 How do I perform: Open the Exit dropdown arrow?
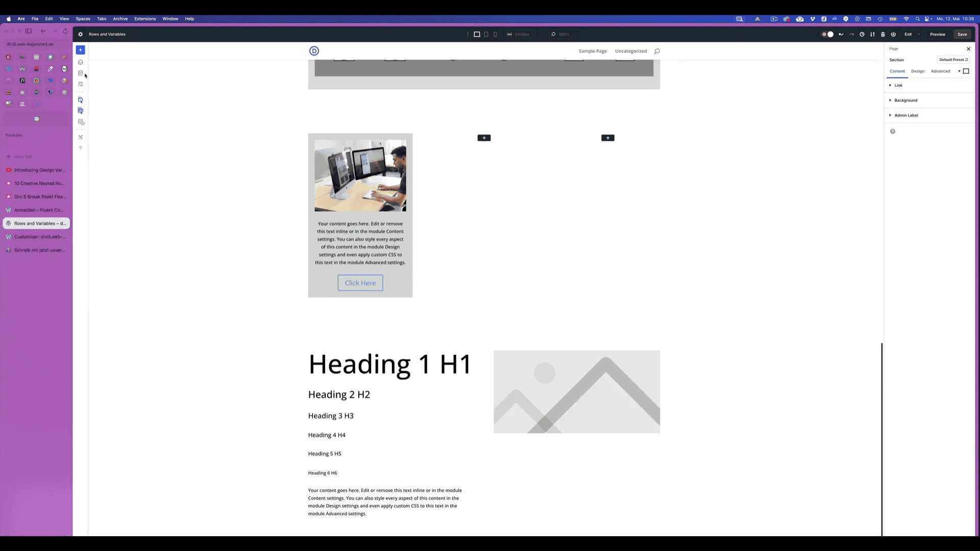coord(919,34)
